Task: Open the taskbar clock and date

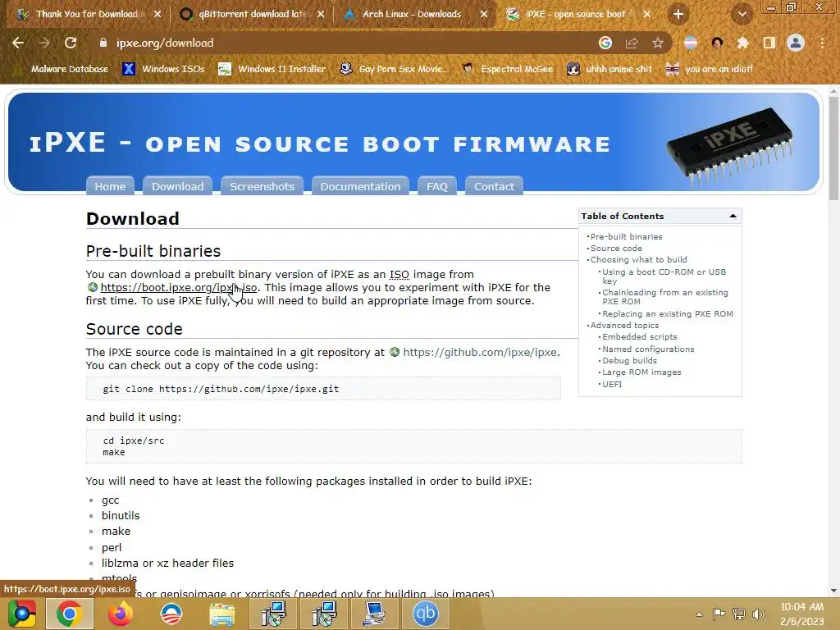Action: [x=802, y=614]
